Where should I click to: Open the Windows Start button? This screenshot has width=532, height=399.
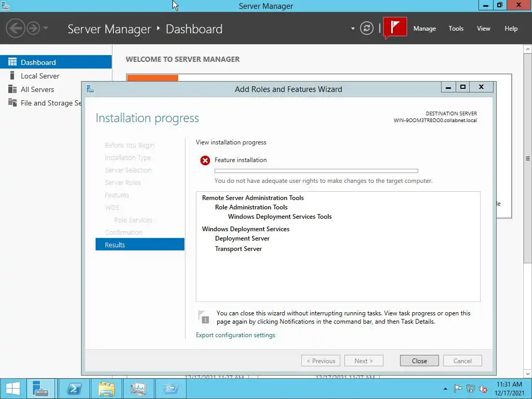pos(13,389)
